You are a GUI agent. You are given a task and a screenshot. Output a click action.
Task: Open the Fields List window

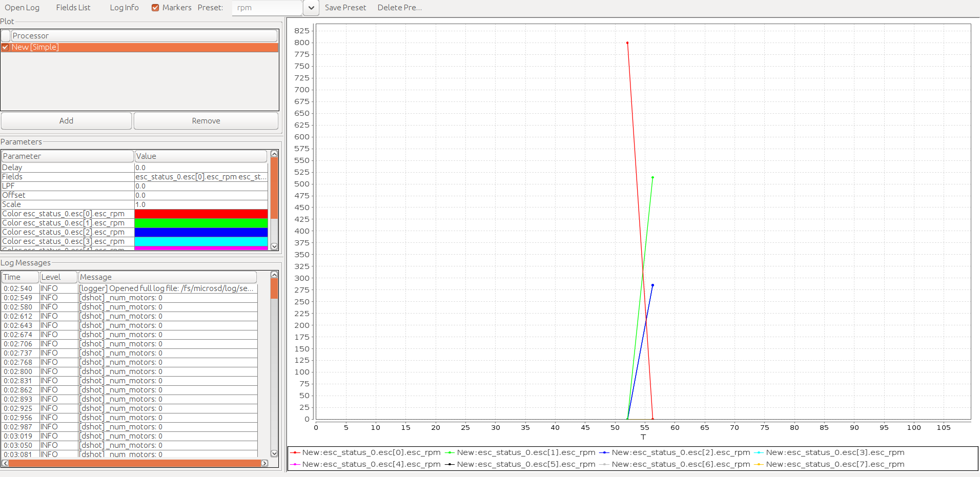pyautogui.click(x=73, y=7)
